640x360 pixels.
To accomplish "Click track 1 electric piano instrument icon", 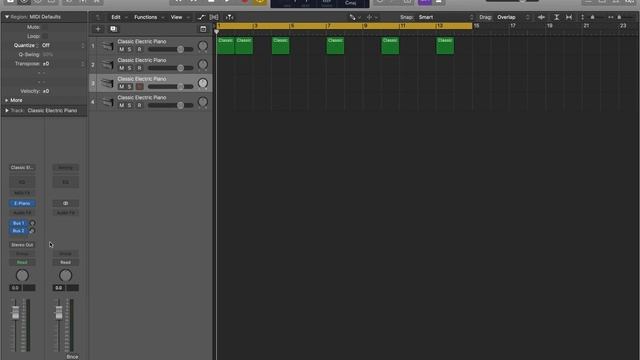I will tap(107, 46).
